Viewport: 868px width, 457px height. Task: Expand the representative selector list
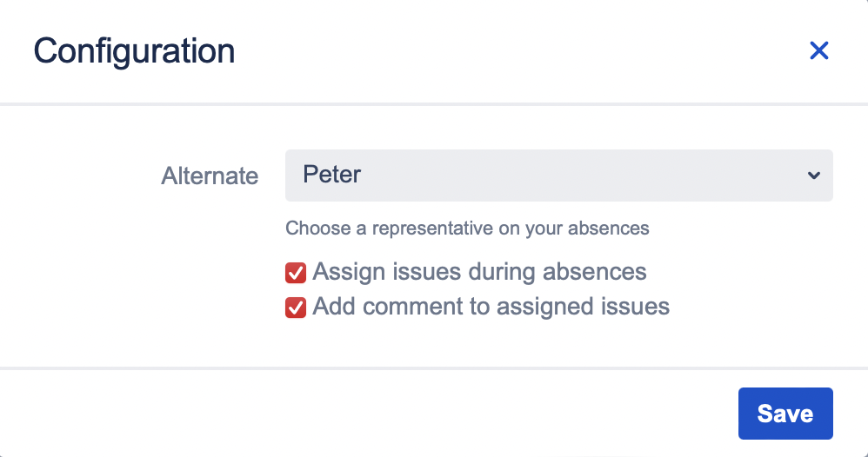pos(558,176)
